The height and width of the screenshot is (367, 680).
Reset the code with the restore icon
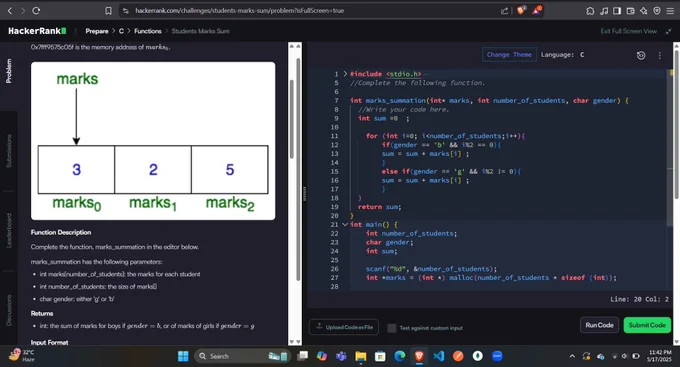(x=641, y=55)
